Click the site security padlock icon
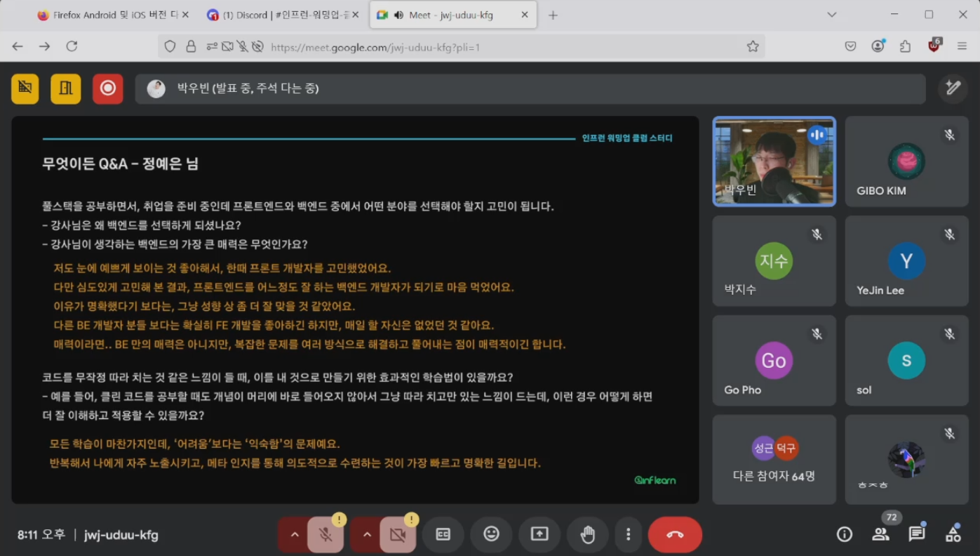Screen dimensions: 980x556 [191, 46]
